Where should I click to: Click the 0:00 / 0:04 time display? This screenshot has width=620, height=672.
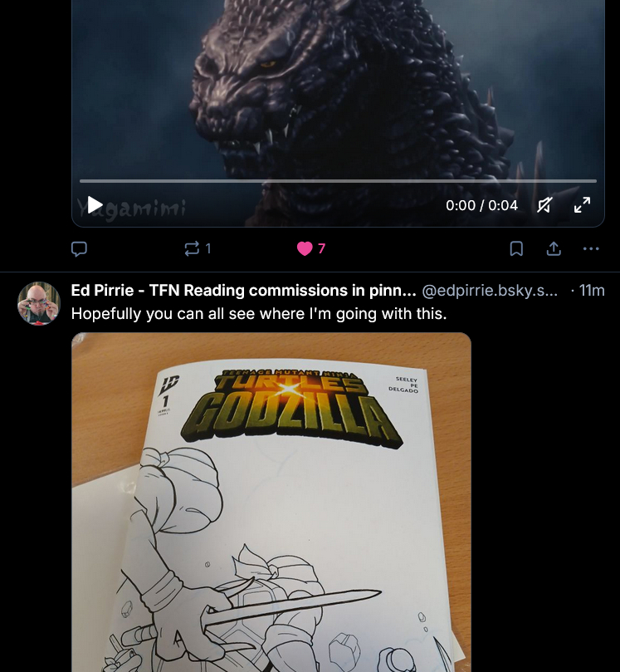click(481, 205)
